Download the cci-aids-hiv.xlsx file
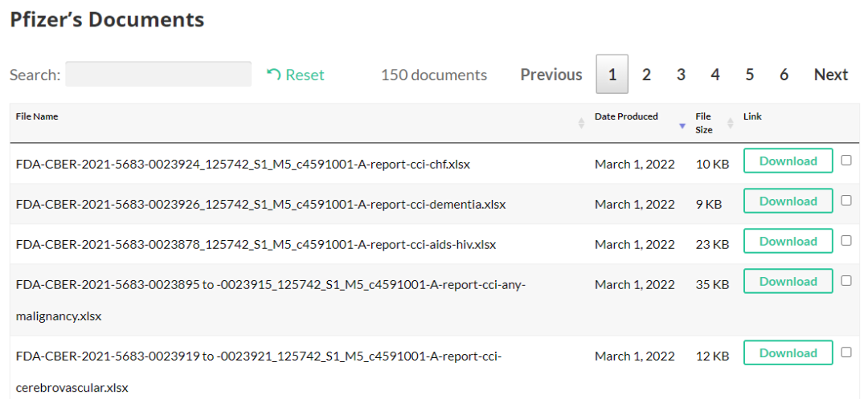The height and width of the screenshot is (399, 868). (788, 241)
